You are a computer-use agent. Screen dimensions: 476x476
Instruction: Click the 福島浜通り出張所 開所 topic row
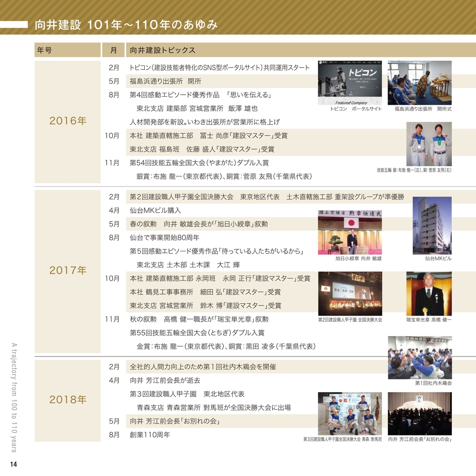165,81
